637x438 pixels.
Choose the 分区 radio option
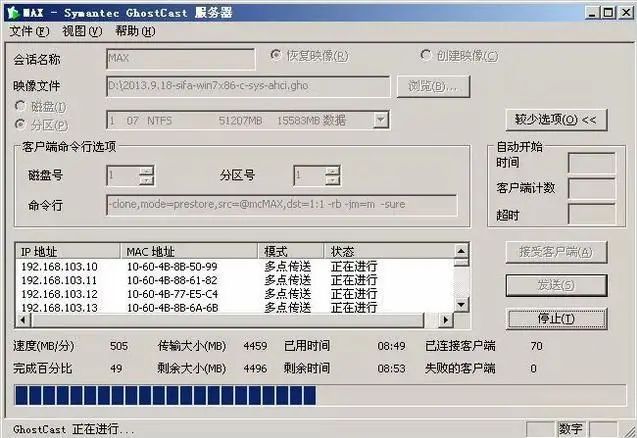21,123
